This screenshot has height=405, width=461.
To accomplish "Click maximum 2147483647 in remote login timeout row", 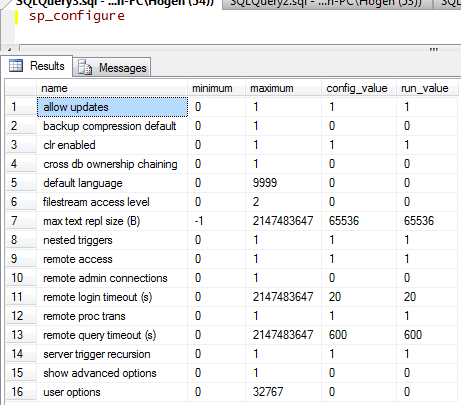I will click(283, 297).
